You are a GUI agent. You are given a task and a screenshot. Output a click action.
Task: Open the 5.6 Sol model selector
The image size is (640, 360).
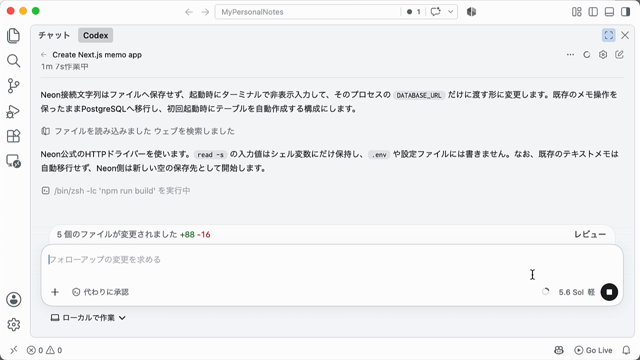point(577,292)
